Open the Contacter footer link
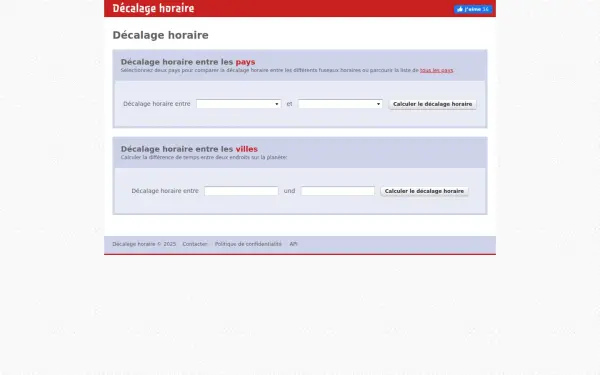This screenshot has width=600, height=375. pyautogui.click(x=195, y=244)
